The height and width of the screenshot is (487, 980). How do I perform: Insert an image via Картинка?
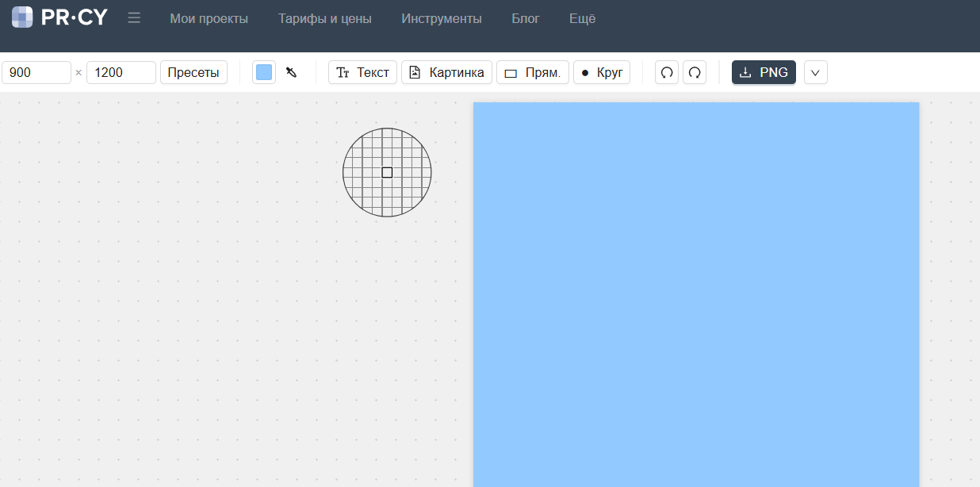pos(446,72)
